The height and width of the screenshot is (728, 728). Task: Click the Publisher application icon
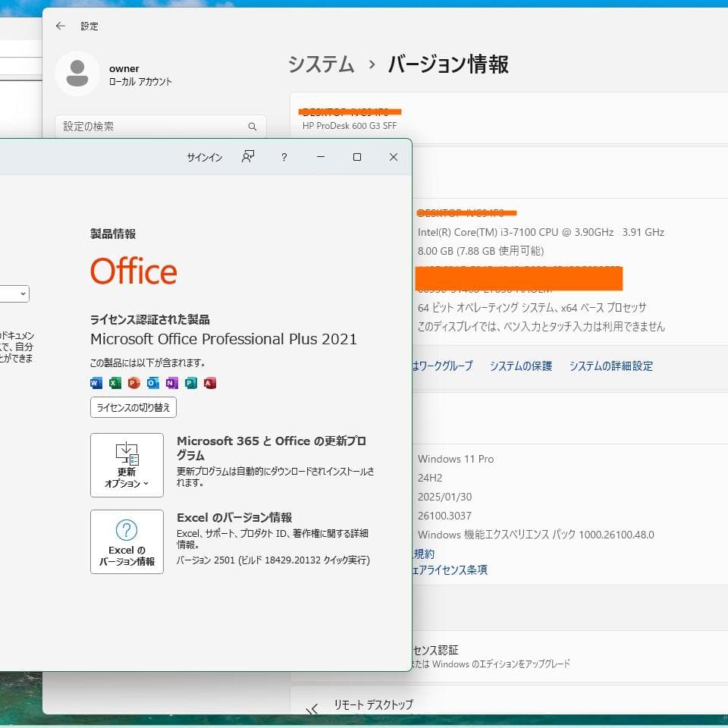[191, 383]
